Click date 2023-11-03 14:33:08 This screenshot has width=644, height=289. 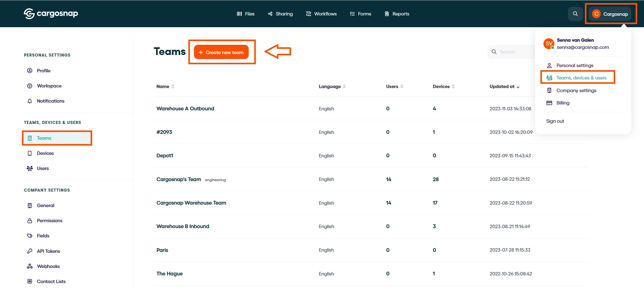click(510, 108)
